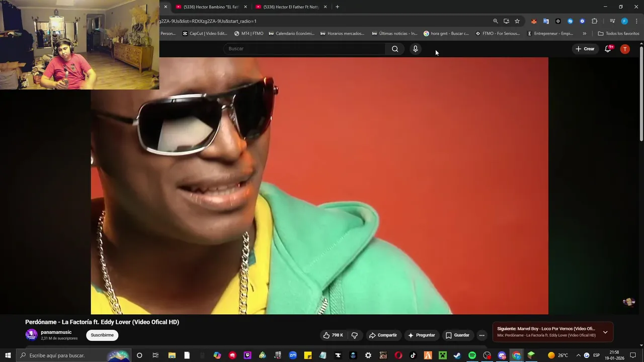Image resolution: width=644 pixels, height=362 pixels.
Task: Open MetaMask fox extension
Action: 534,21
